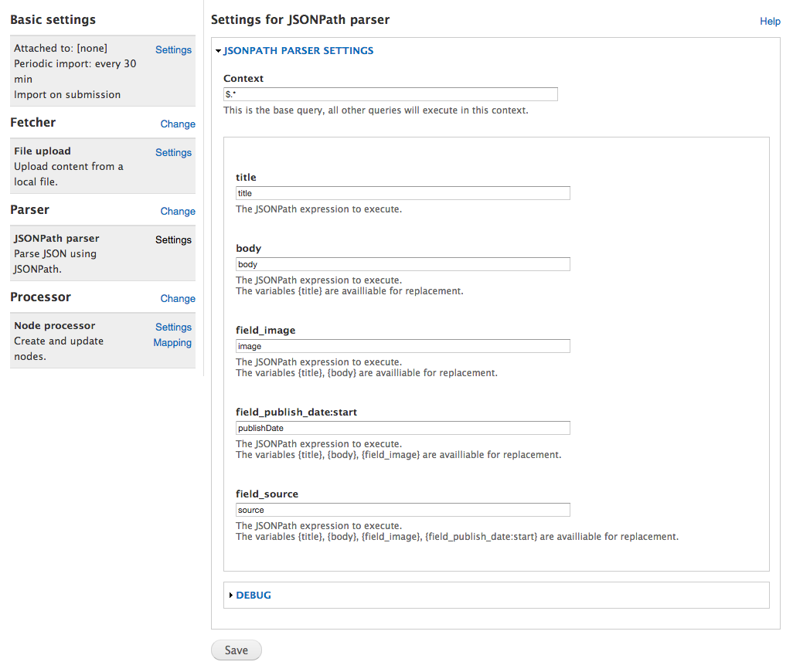Focus the field_publish_date:start expression field

coord(403,428)
